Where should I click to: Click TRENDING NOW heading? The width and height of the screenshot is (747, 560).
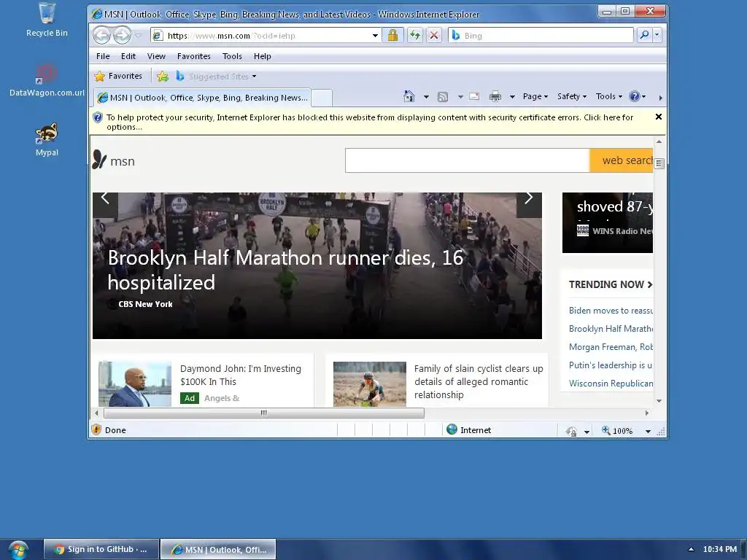point(611,284)
